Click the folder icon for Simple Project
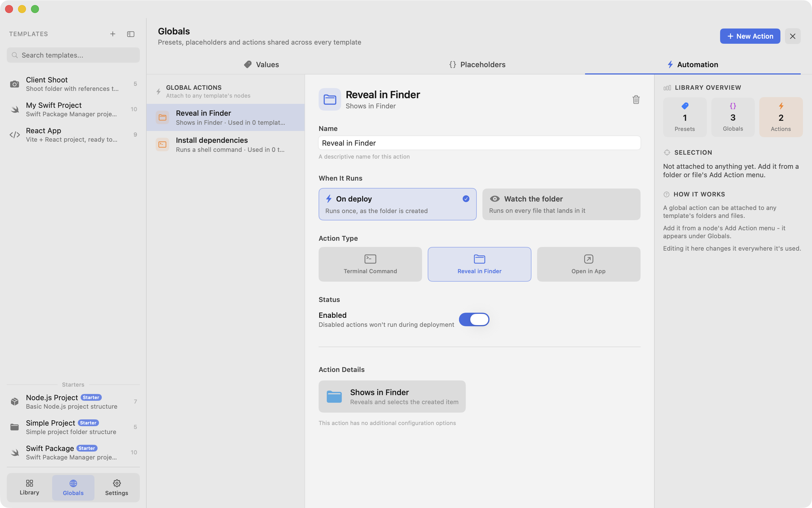 coord(14,427)
